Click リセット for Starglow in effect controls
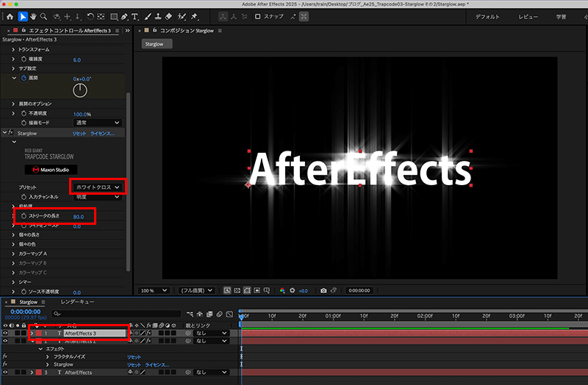Image resolution: width=588 pixels, height=385 pixels. (79, 134)
